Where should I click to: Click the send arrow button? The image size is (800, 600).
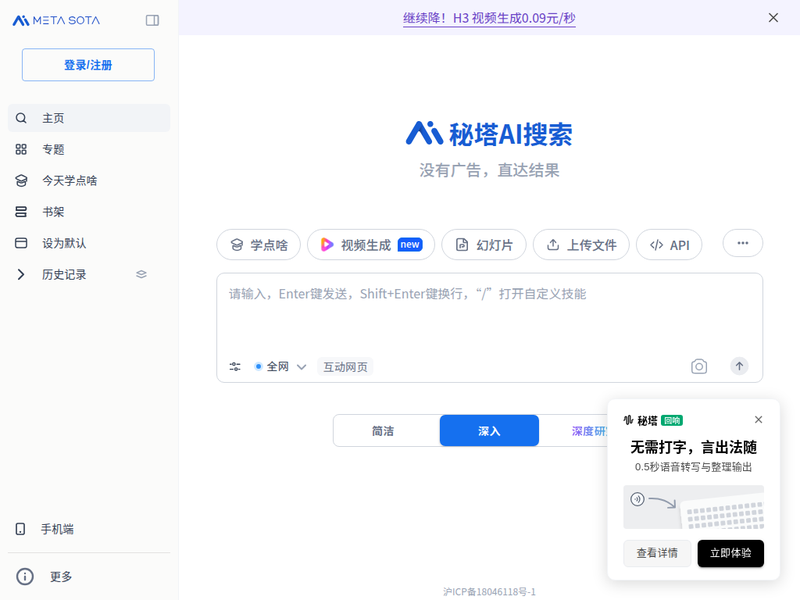pyautogui.click(x=739, y=366)
